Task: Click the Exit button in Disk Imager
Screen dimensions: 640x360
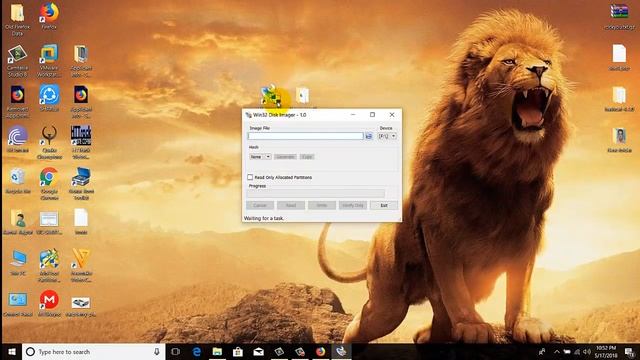Action: coord(384,205)
